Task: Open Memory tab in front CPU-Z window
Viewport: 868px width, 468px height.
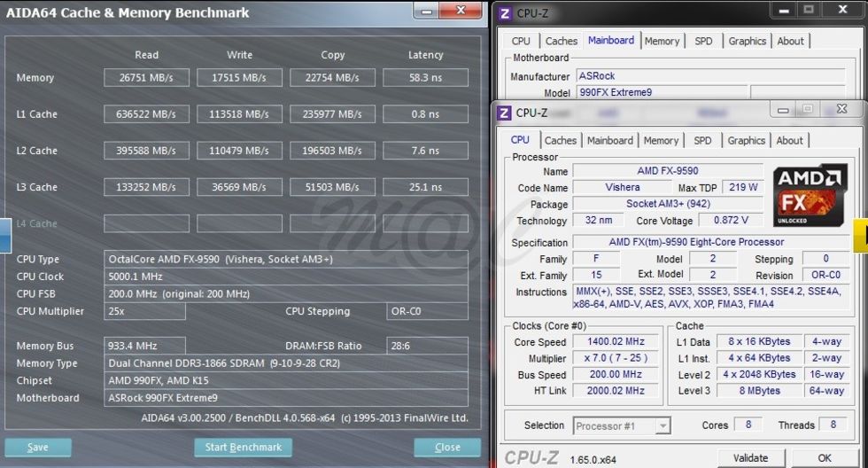Action: point(661,140)
